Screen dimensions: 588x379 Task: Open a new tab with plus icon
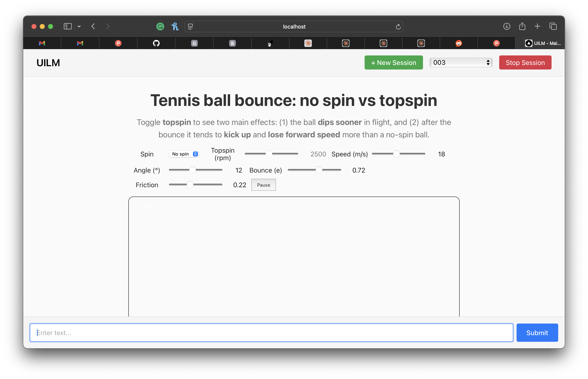click(x=537, y=26)
